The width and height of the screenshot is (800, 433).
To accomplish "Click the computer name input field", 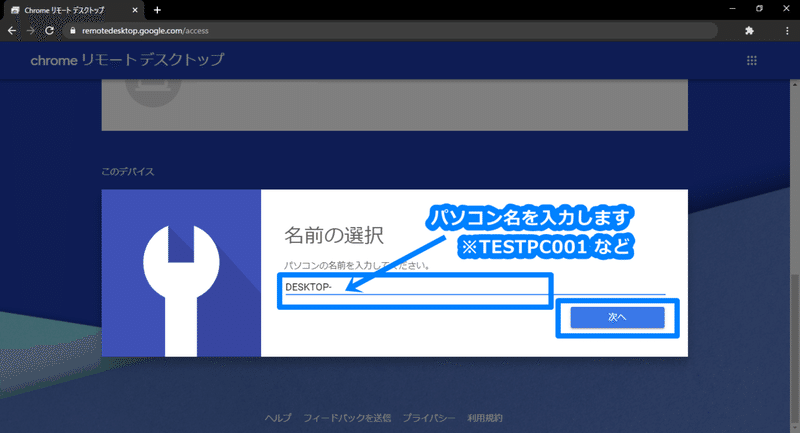I will tap(474, 288).
